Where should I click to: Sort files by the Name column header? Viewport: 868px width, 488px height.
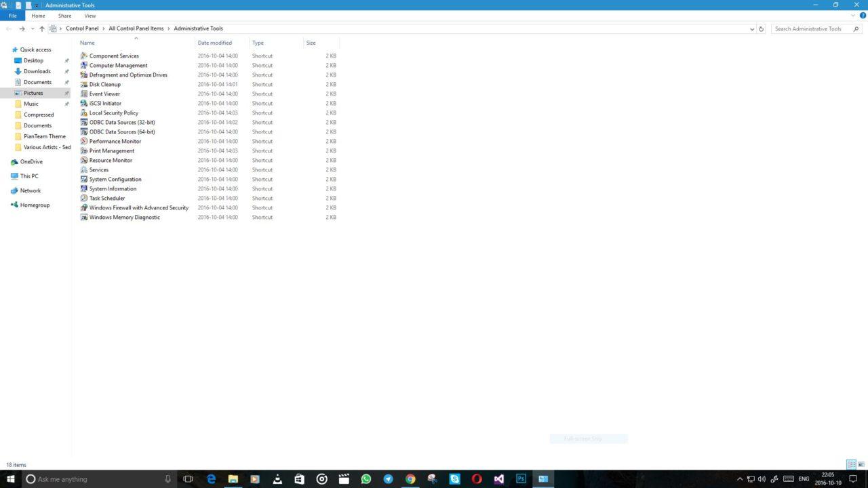click(x=136, y=43)
